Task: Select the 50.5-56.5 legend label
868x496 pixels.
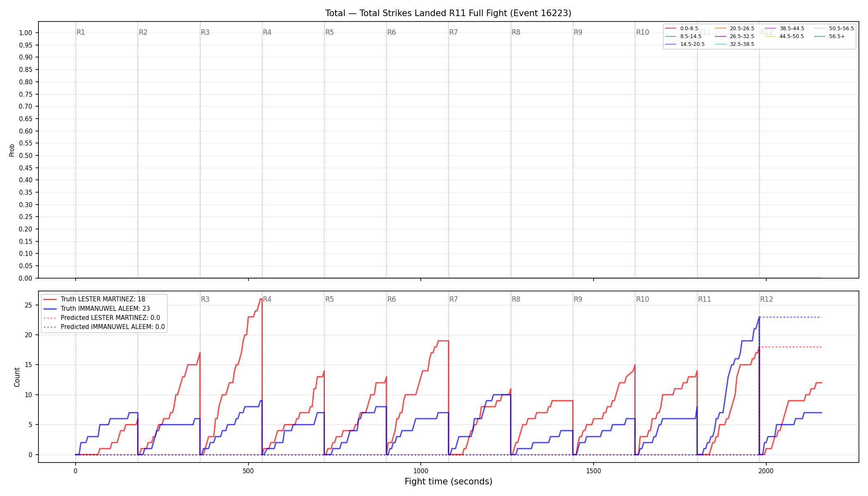Action: [842, 29]
